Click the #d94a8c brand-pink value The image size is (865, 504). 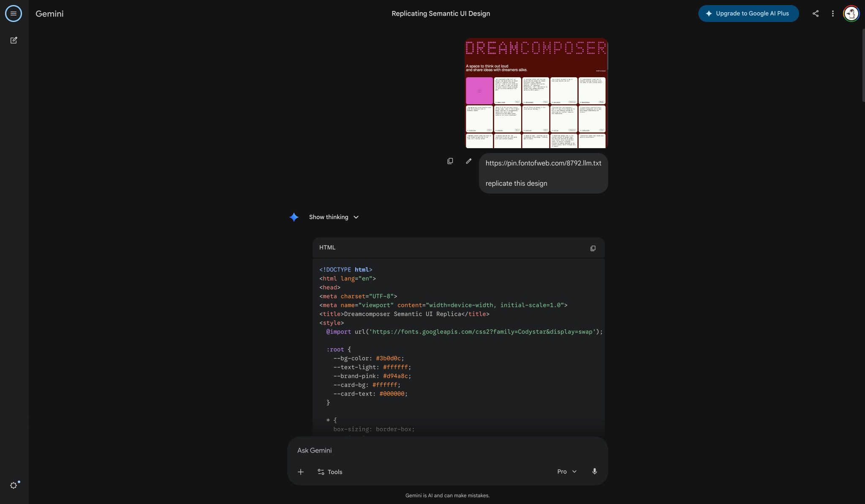[395, 376]
